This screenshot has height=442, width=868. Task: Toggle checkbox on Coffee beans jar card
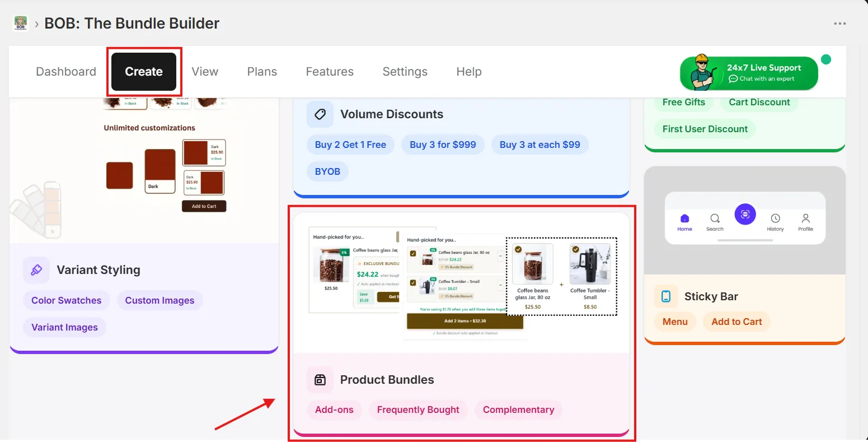[x=518, y=250]
